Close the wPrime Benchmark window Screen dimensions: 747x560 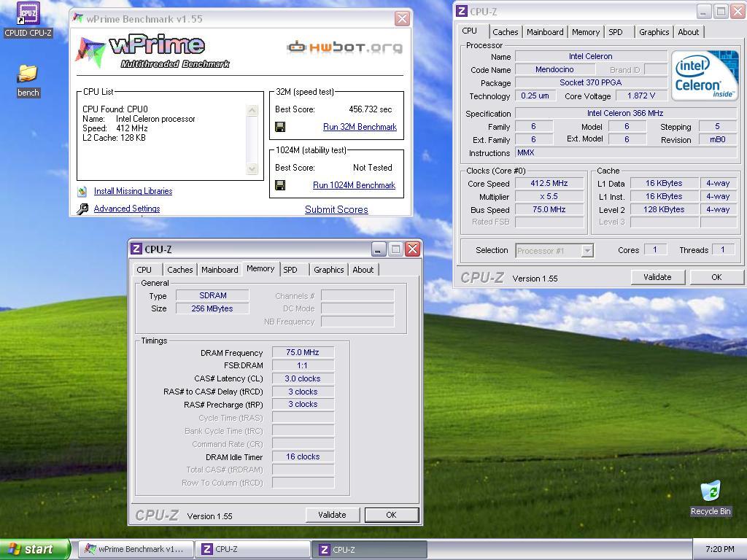tap(402, 18)
